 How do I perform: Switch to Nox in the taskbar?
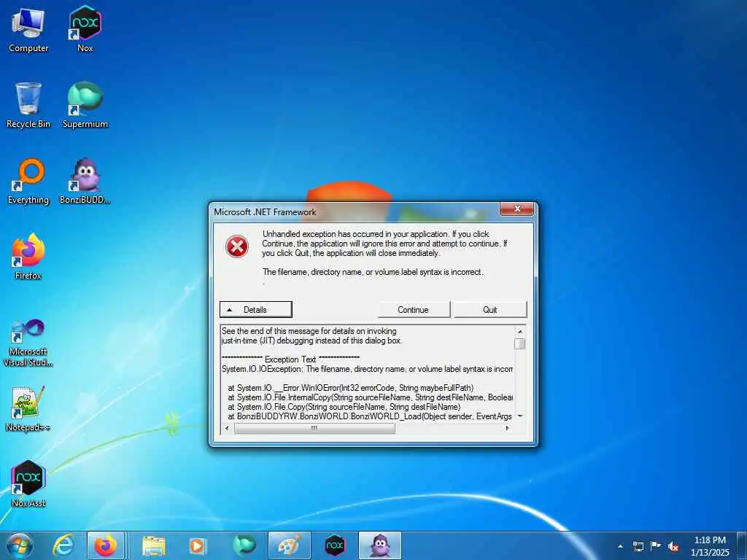(334, 545)
